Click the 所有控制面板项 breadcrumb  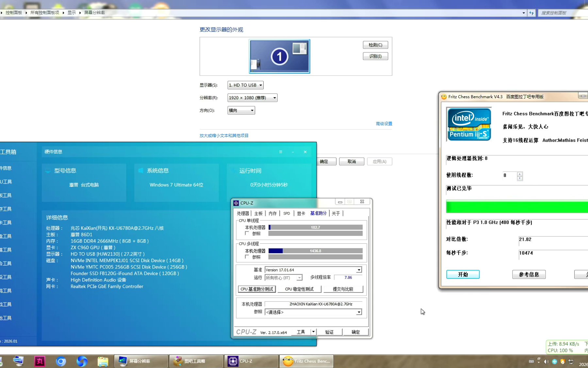point(45,13)
